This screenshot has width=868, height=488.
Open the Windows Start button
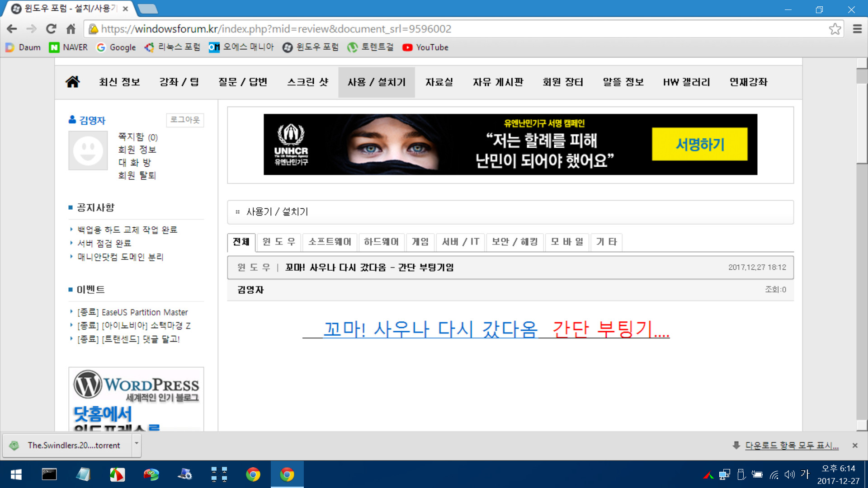16,474
